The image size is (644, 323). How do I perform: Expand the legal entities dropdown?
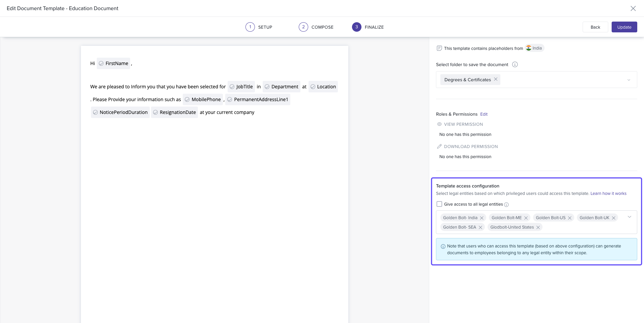point(629,217)
